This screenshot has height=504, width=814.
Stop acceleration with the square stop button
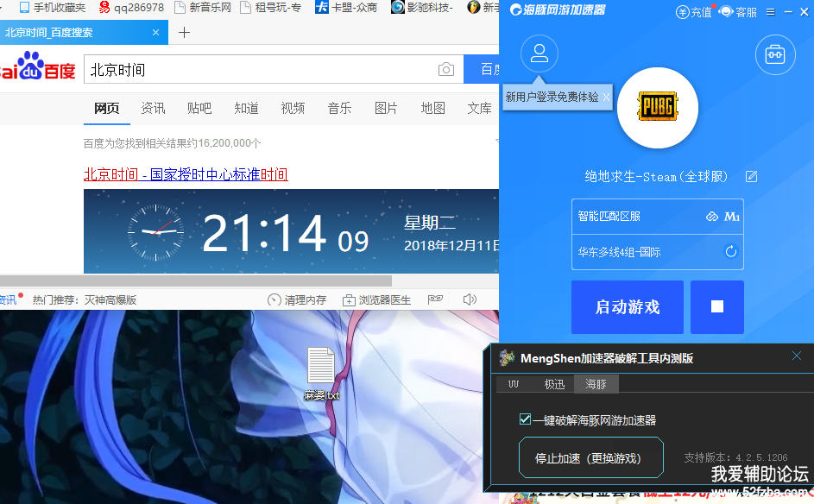[x=717, y=306]
